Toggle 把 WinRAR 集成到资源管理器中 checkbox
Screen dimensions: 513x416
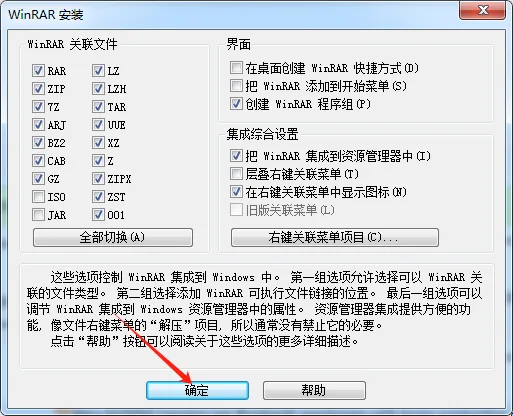click(236, 155)
